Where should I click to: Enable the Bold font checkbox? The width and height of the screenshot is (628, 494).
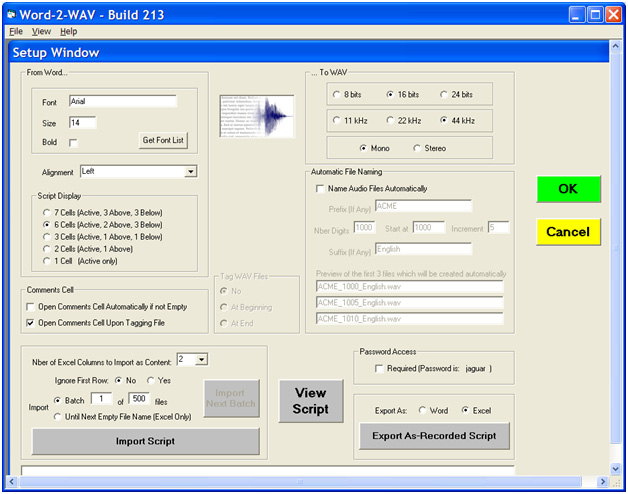click(73, 143)
